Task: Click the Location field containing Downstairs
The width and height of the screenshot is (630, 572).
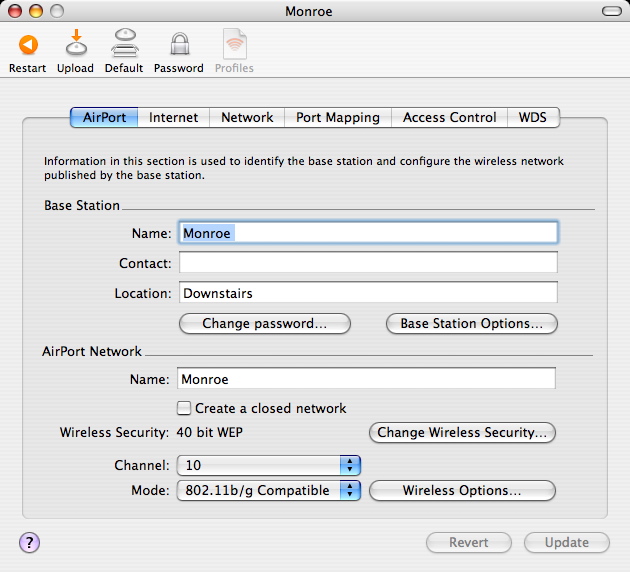Action: (368, 292)
